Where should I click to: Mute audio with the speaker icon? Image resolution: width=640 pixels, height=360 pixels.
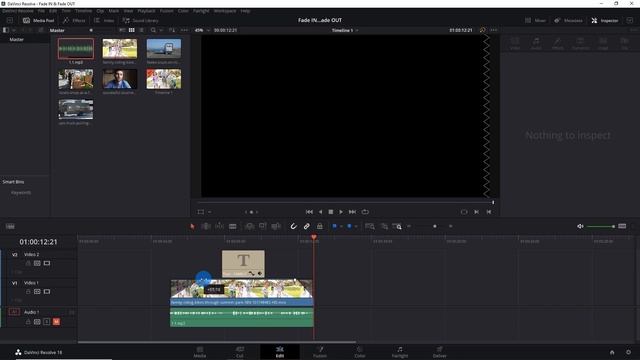tap(580, 226)
